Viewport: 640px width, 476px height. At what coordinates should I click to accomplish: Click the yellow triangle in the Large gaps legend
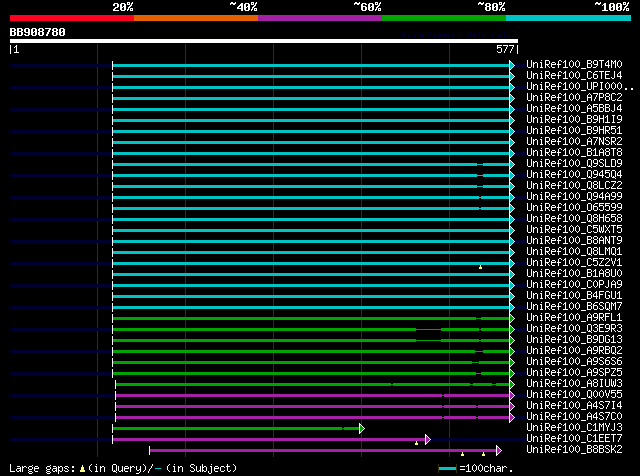(82, 469)
